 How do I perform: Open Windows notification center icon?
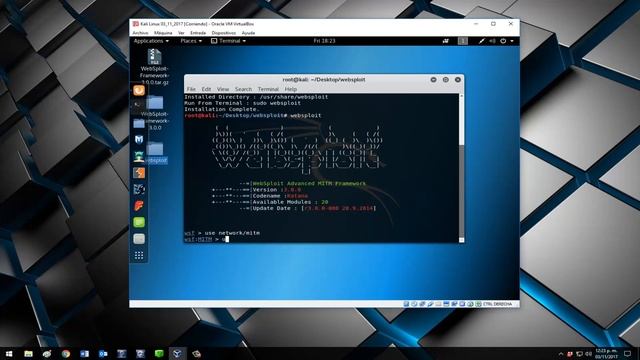point(628,353)
